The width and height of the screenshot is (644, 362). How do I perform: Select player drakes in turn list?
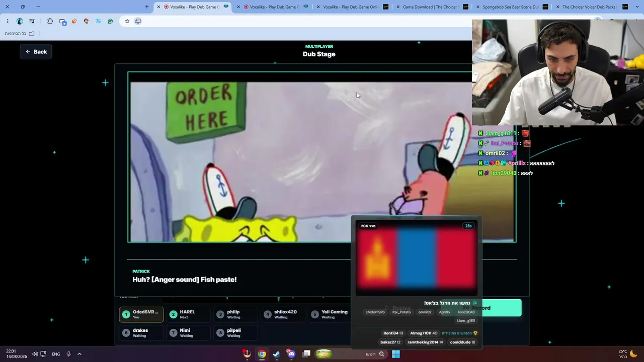[x=141, y=333]
